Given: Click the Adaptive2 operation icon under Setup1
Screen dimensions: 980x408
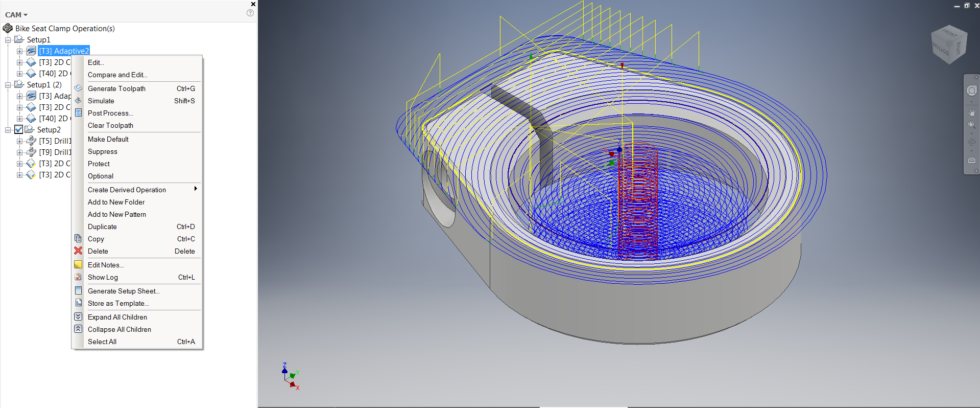Looking at the screenshot, I should coord(31,51).
